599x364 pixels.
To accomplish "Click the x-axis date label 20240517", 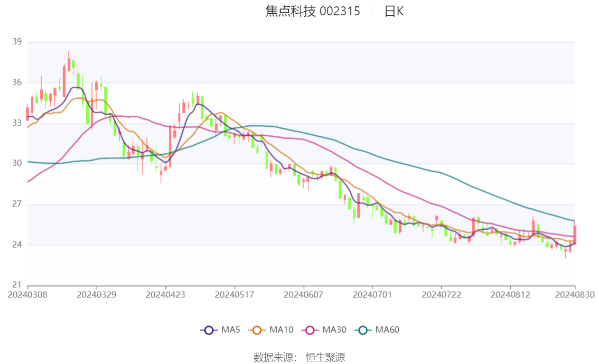I will [235, 295].
